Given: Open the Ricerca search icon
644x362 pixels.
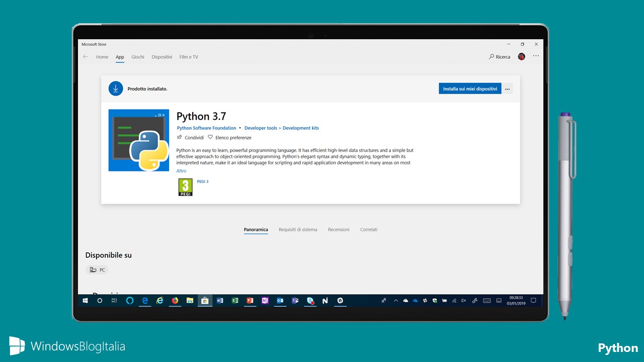Looking at the screenshot, I should point(492,57).
